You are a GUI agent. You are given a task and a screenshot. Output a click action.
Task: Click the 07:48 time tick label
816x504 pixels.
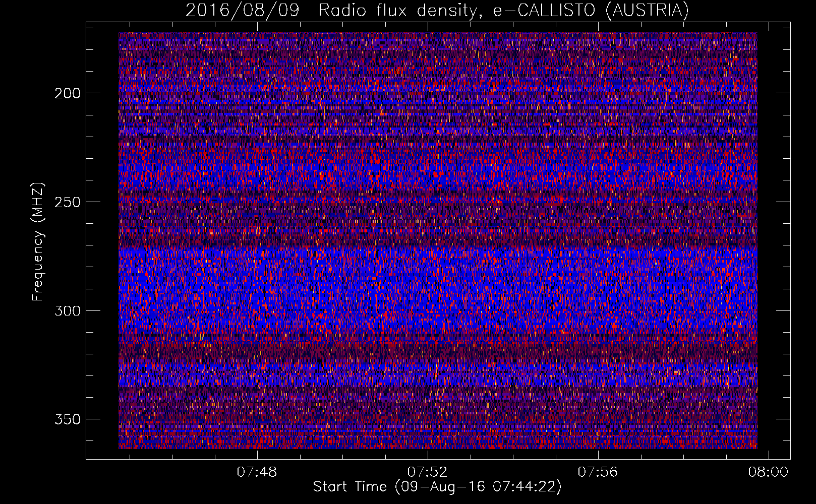pyautogui.click(x=257, y=472)
